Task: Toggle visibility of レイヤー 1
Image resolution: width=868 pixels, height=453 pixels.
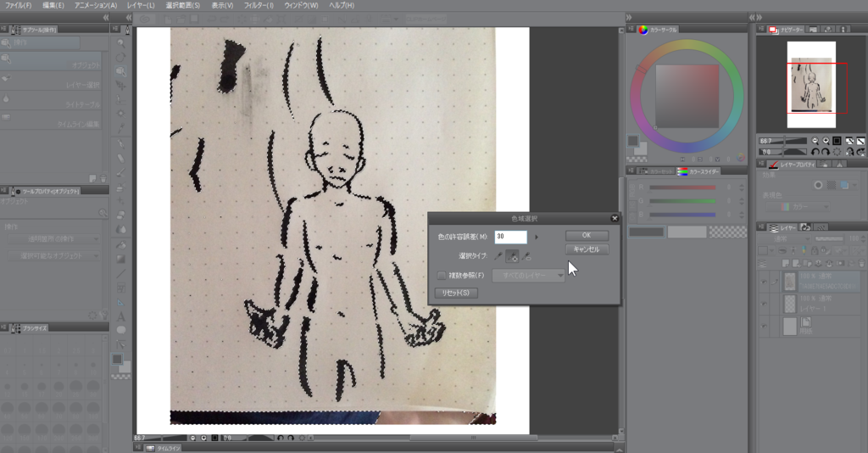Action: pos(764,304)
